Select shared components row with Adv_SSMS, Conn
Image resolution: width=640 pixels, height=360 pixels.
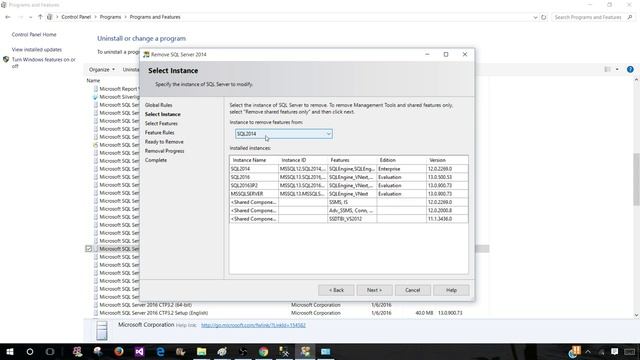[349, 211]
